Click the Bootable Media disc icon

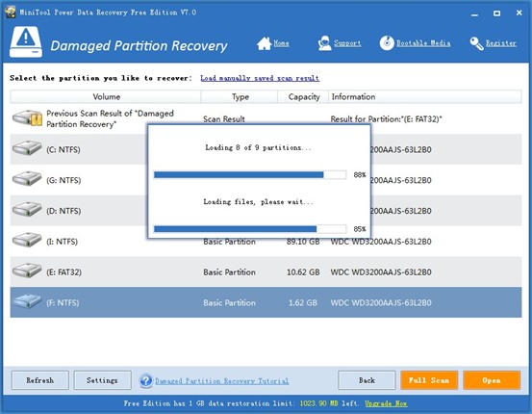click(387, 43)
